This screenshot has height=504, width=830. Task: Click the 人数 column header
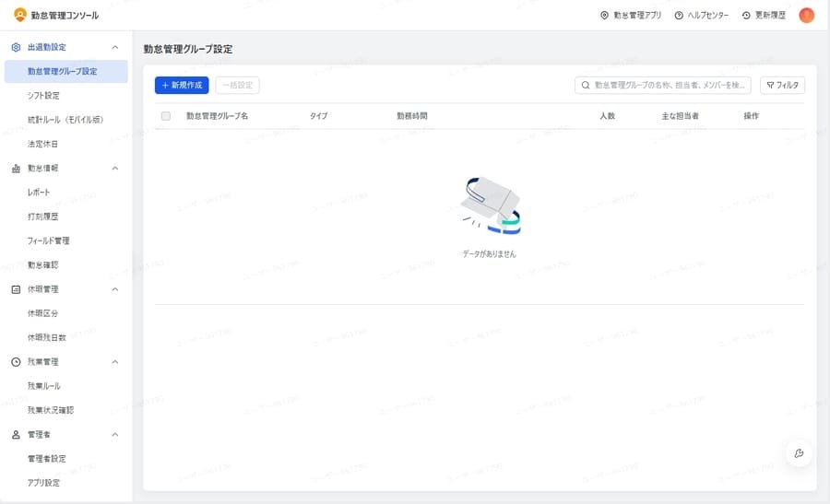(x=607, y=116)
